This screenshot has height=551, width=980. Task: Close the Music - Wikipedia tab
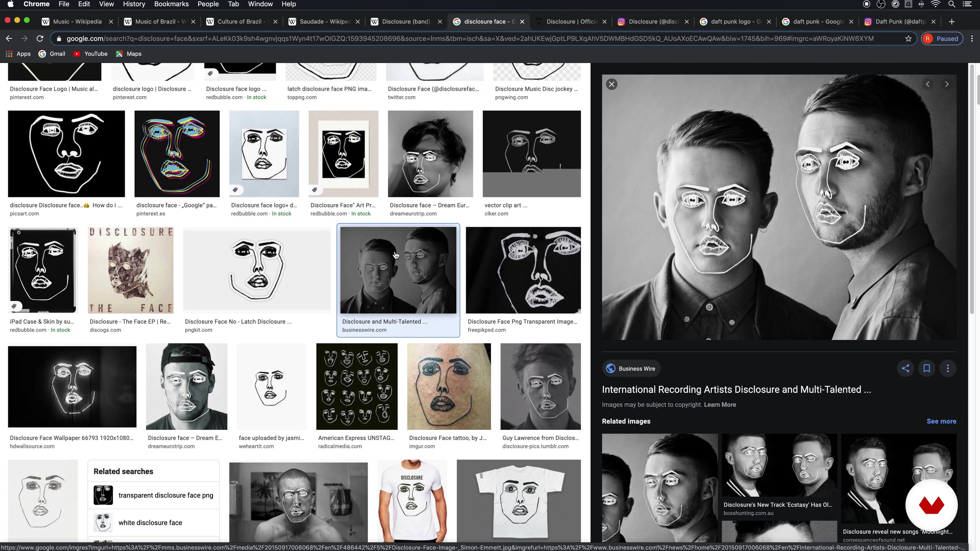click(111, 22)
